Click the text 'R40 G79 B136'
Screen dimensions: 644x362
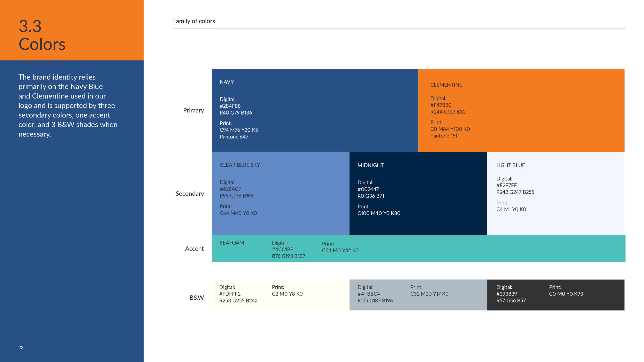pyautogui.click(x=236, y=113)
